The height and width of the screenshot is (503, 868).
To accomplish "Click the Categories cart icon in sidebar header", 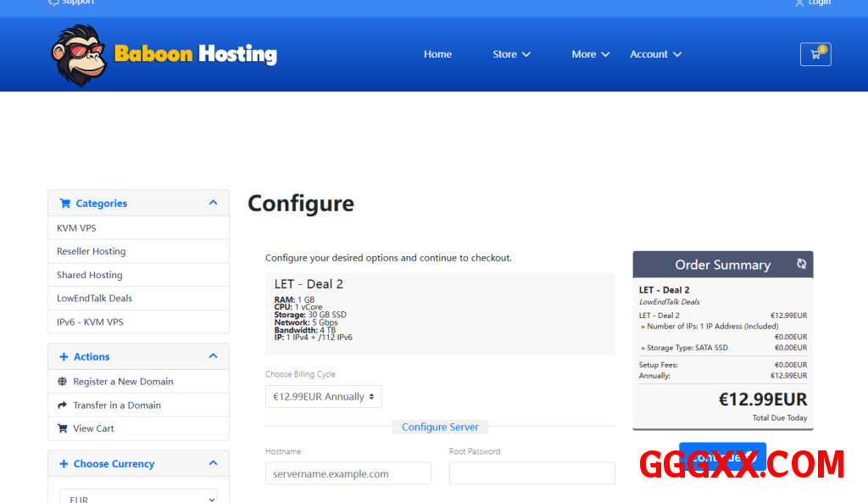I will click(x=65, y=204).
